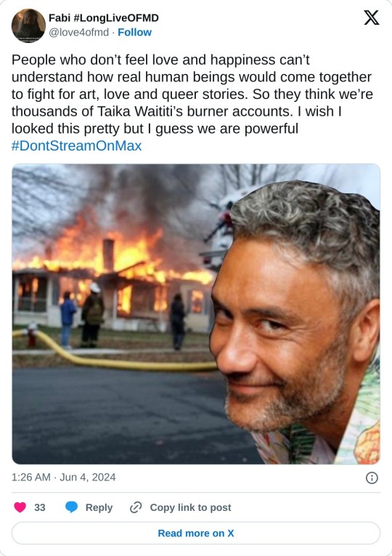Screen dimensions: 392x556
Task: Open the 1:26 AM Jun 4, 2024 timestamp
Action: click(x=64, y=478)
